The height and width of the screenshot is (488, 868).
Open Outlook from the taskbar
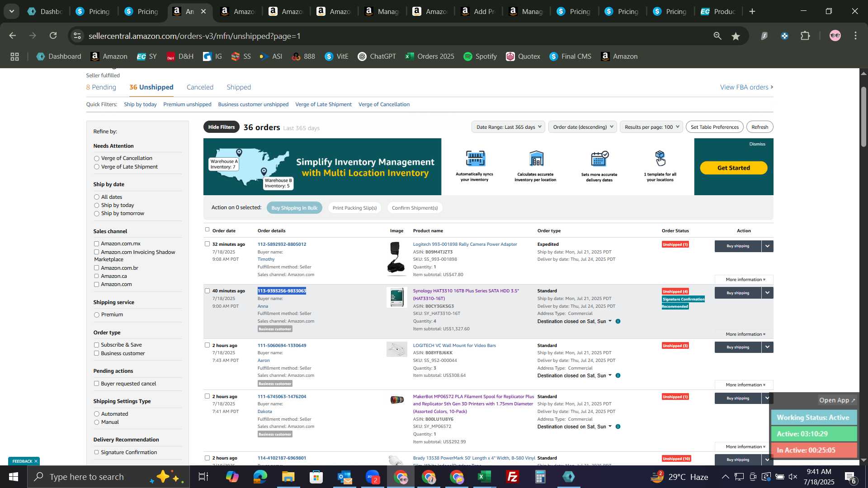[x=344, y=477]
